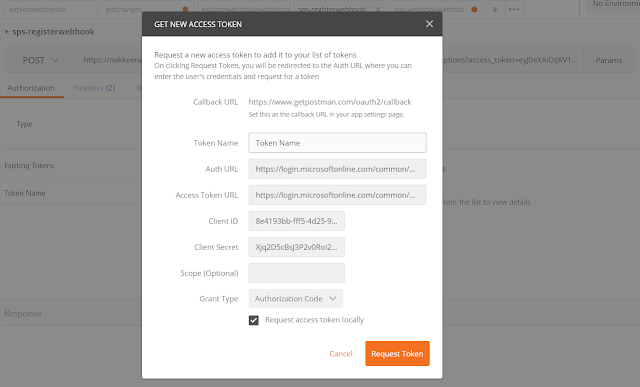Click the request URL field
This screenshot has height=387, width=640.
coord(330,60)
